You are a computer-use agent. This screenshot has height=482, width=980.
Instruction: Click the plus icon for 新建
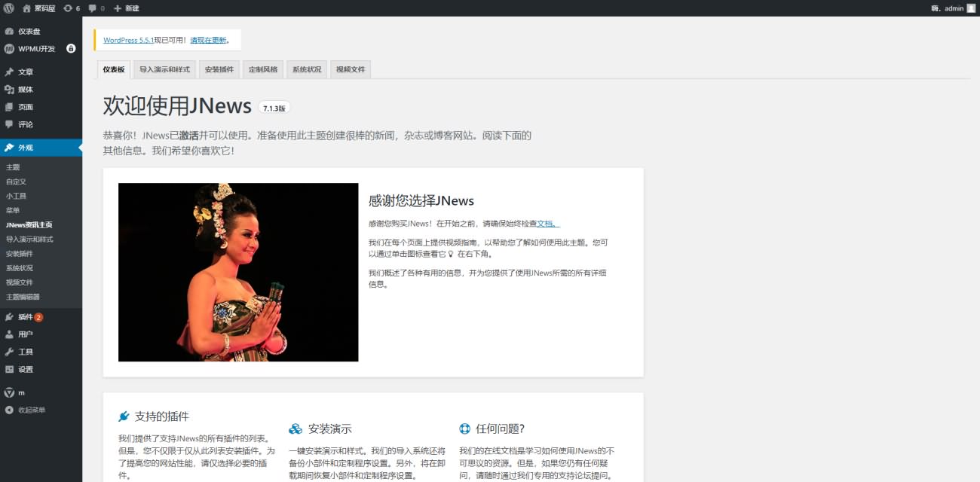pyautogui.click(x=118, y=8)
